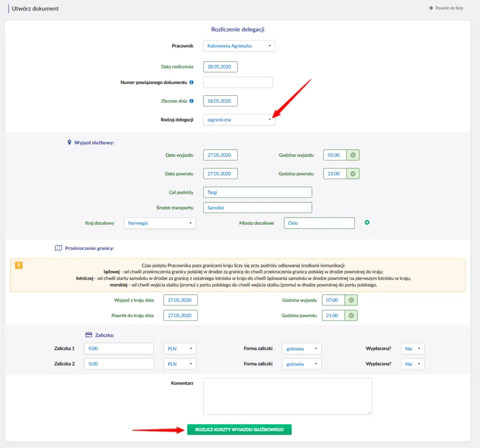Click the clock icon beside Godzina wyjazdu 05:00

pos(353,155)
